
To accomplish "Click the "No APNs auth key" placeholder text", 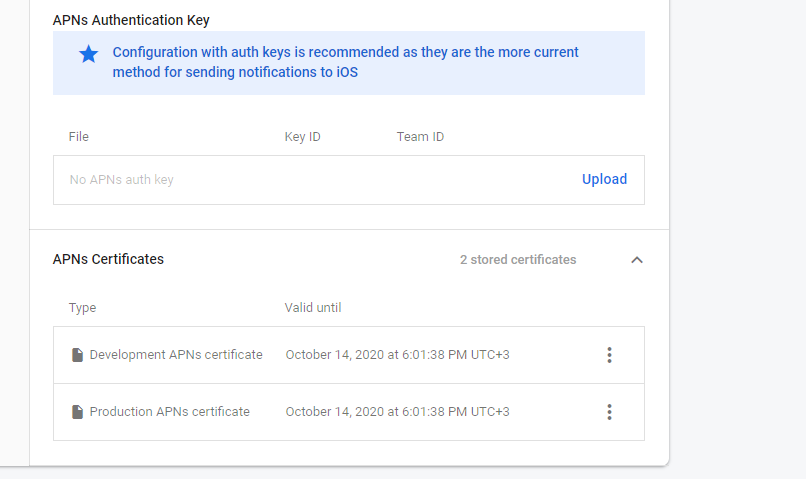I will [x=121, y=180].
